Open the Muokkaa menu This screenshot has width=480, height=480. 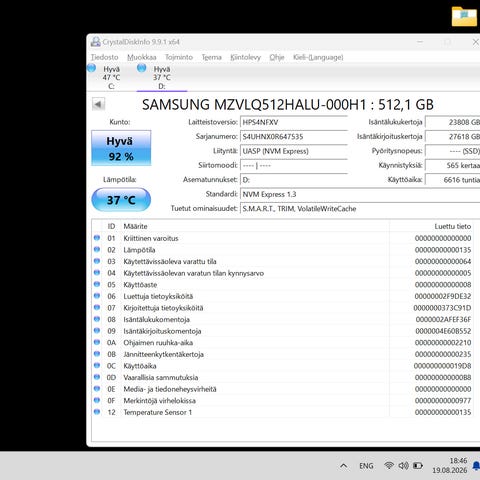coord(142,57)
